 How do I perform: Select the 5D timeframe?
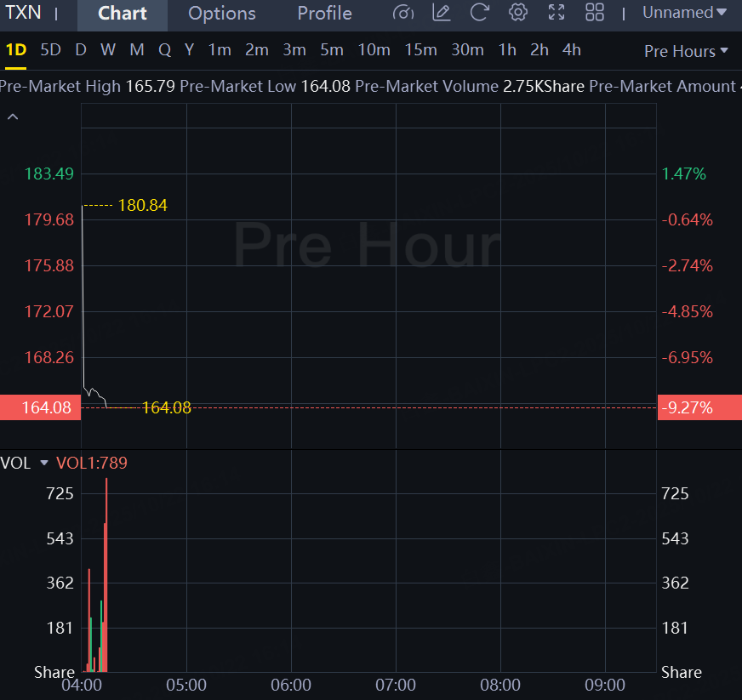51,50
